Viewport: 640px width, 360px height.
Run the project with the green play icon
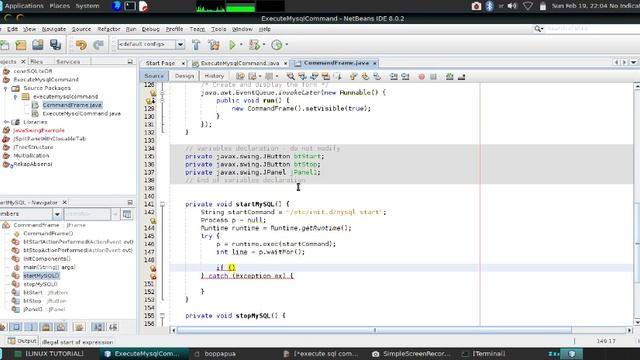[x=232, y=45]
